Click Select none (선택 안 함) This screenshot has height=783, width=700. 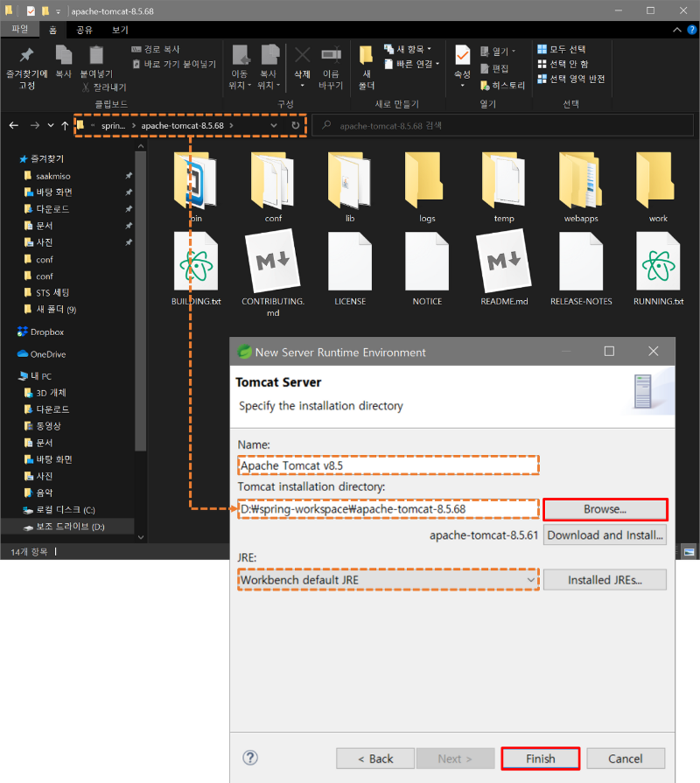563,64
